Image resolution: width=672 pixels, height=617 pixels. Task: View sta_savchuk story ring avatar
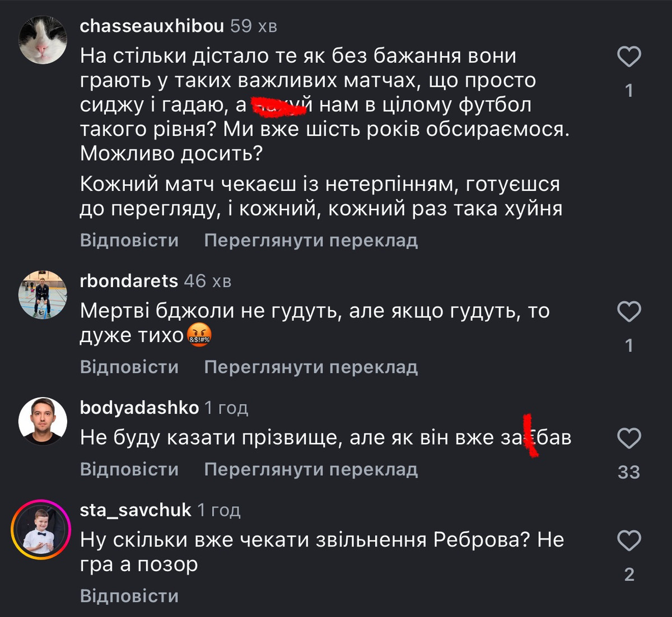click(x=42, y=530)
